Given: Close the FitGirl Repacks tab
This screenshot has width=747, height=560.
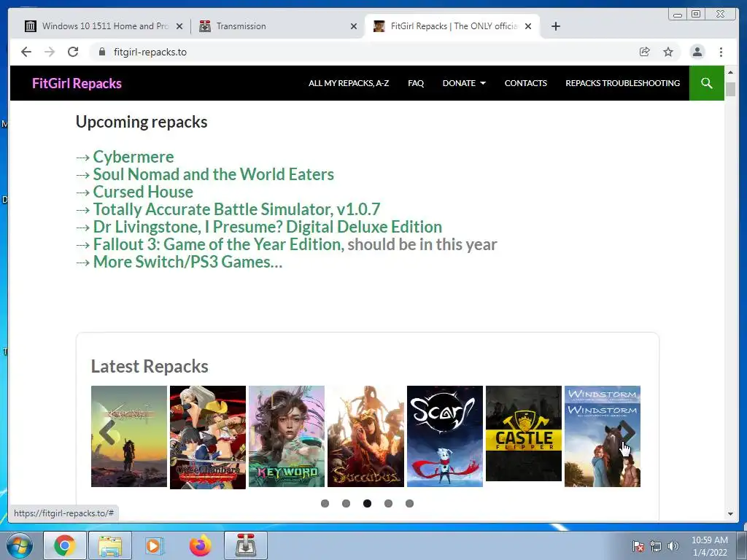Looking at the screenshot, I should point(528,26).
